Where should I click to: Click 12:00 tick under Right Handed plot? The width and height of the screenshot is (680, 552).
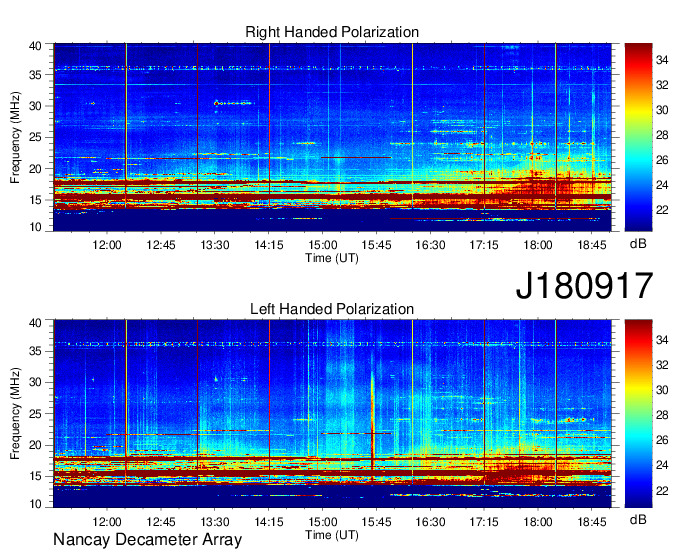pyautogui.click(x=107, y=245)
